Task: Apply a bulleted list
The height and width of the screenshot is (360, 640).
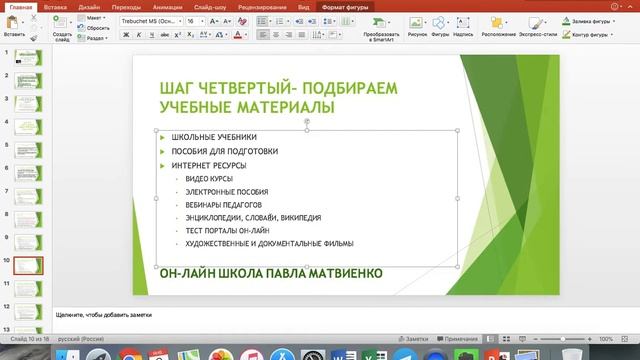Action: point(262,21)
